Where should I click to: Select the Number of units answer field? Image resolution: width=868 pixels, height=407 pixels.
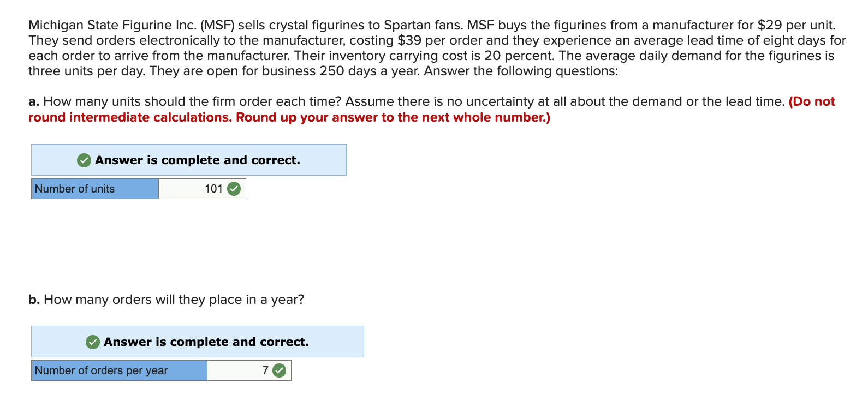click(x=202, y=189)
